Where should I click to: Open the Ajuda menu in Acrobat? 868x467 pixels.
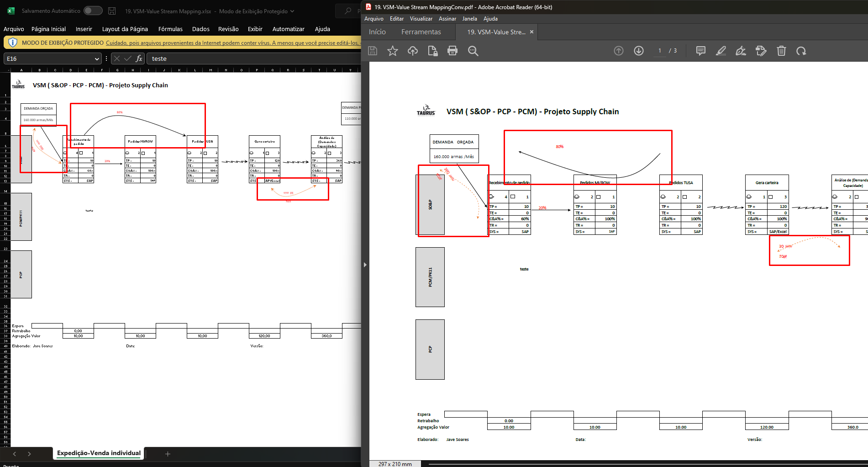pos(490,19)
